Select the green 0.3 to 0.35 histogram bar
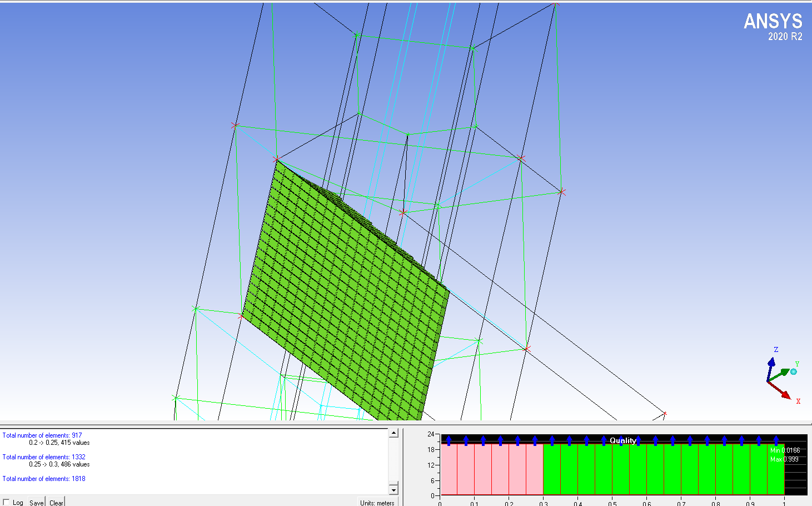Image resolution: width=812 pixels, height=506 pixels. tap(552, 469)
